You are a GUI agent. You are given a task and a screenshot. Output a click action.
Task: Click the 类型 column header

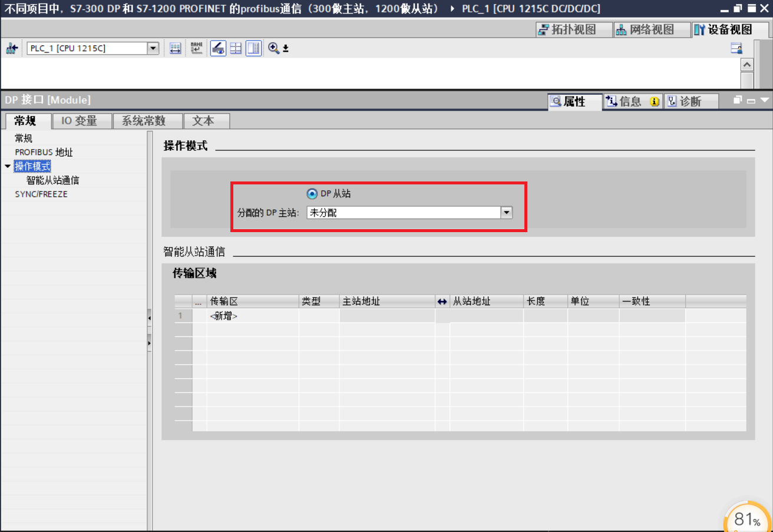[319, 301]
